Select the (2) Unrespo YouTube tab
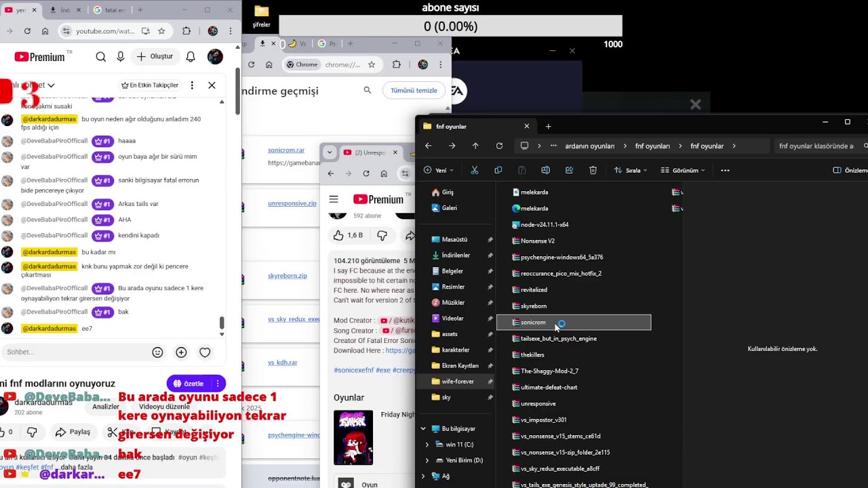 tap(371, 152)
